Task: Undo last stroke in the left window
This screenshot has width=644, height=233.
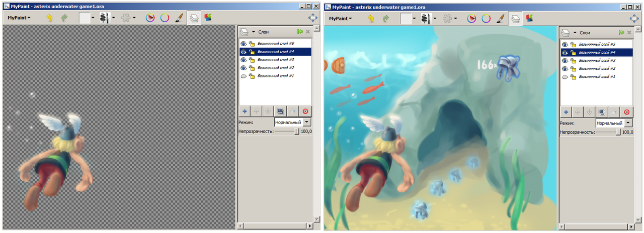Action: (49, 18)
